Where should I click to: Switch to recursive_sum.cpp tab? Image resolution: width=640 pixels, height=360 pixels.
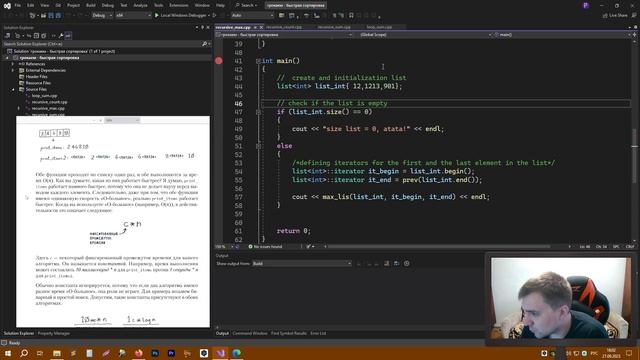coord(334,27)
